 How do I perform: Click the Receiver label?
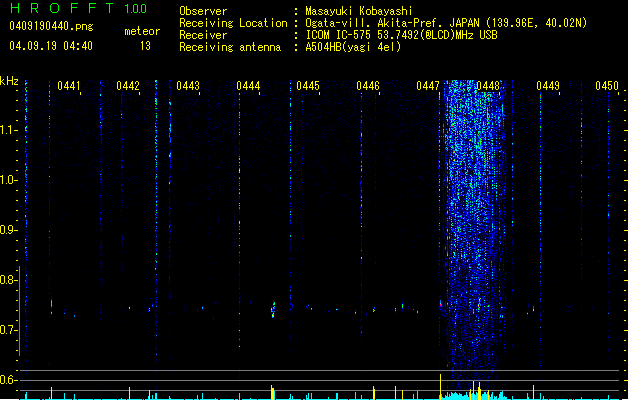(x=203, y=35)
